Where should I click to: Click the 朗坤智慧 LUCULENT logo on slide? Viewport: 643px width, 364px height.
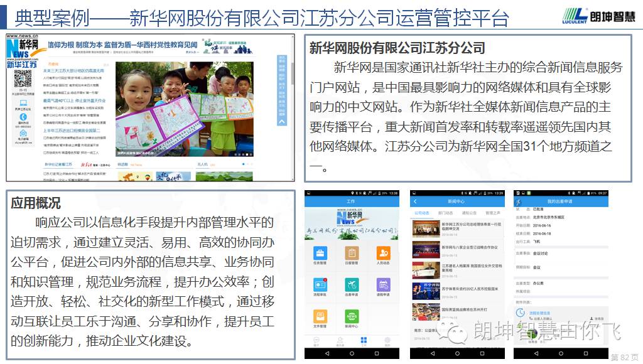point(598,16)
